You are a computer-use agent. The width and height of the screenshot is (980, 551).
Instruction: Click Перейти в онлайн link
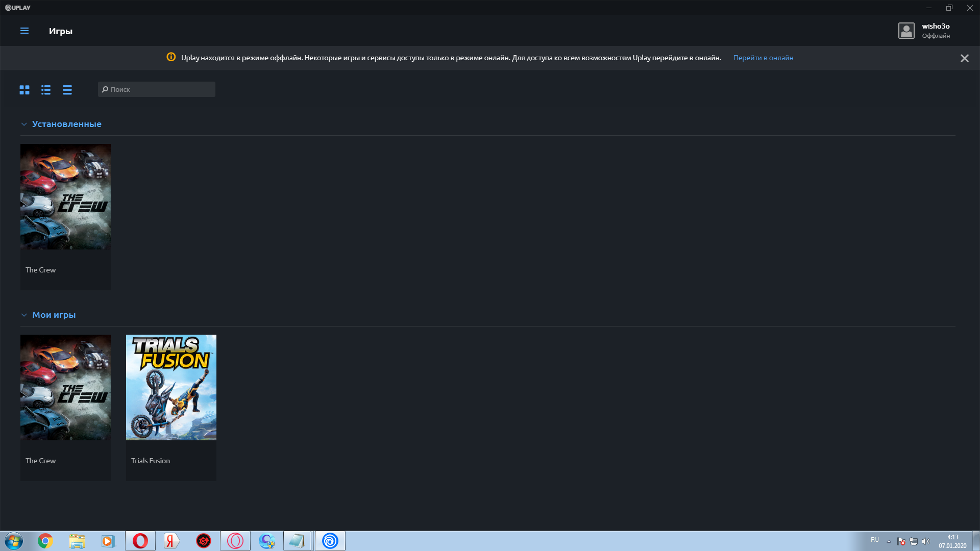coord(763,58)
